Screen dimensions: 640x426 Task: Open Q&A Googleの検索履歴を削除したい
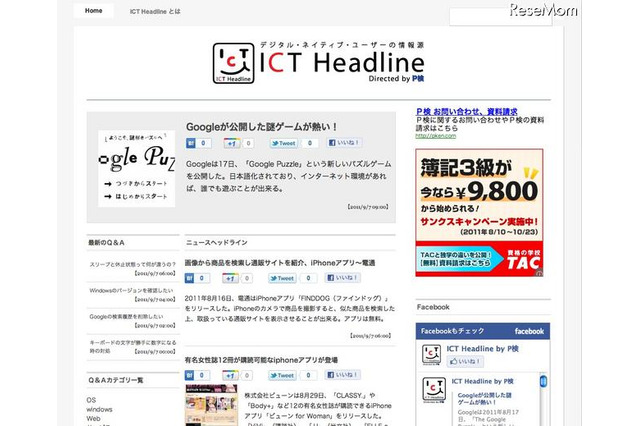point(126,317)
